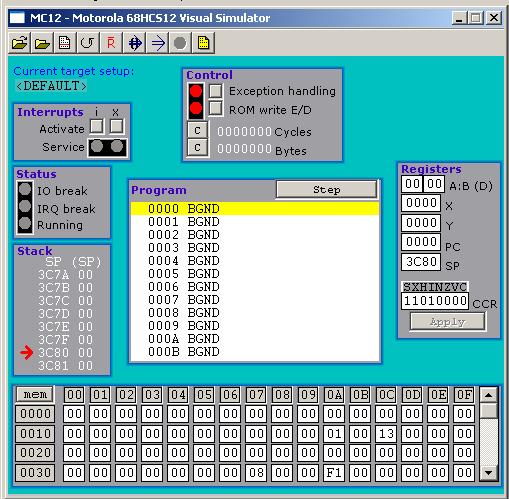This screenshot has height=499, width=509.
Task: Select program line 0001 BGND
Action: (255, 222)
